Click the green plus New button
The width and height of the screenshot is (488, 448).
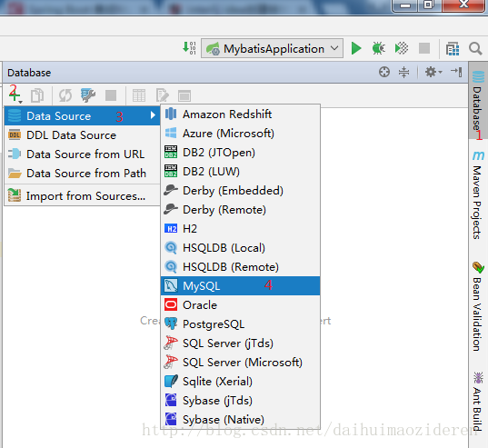click(15, 95)
